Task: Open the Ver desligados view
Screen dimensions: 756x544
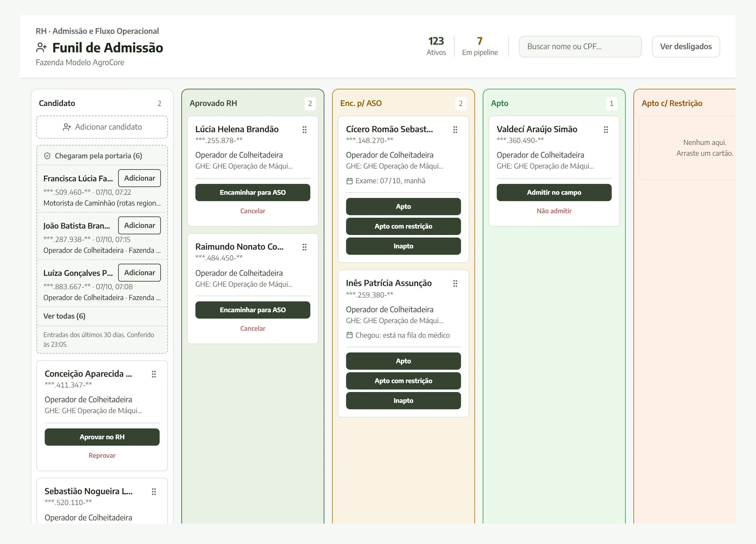Action: click(686, 47)
